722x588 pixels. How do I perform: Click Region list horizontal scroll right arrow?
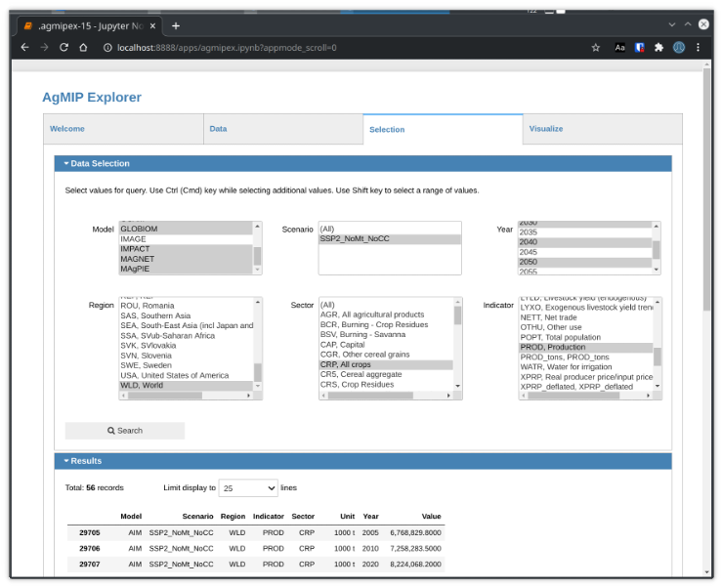[249, 396]
